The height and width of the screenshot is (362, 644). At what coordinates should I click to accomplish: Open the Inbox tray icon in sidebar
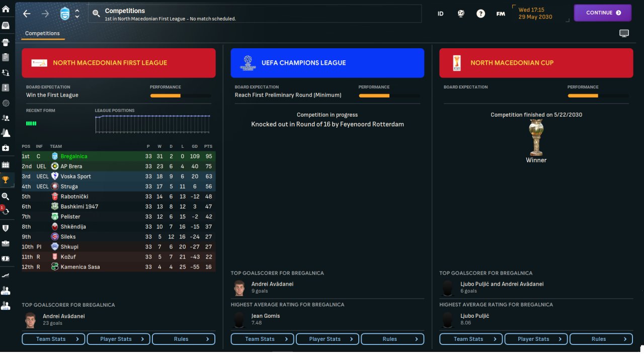6,25
